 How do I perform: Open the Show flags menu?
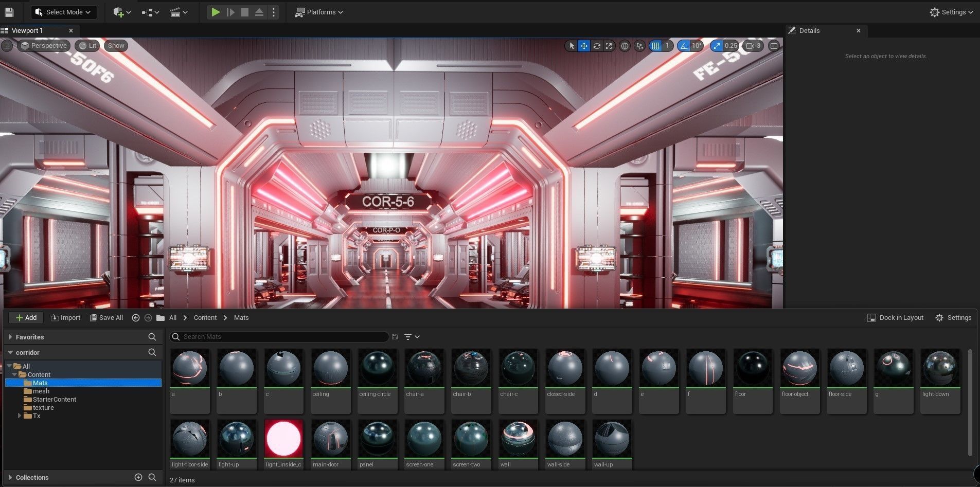[x=116, y=45]
